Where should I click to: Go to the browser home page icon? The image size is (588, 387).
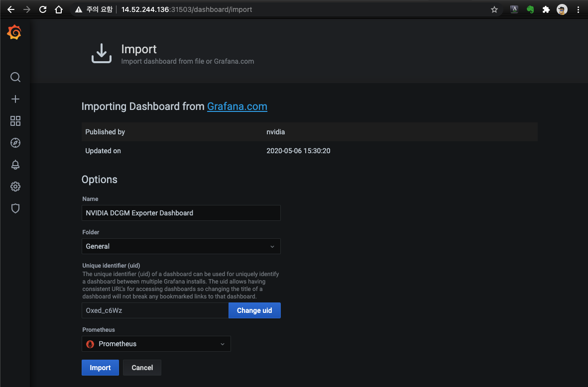(x=58, y=9)
